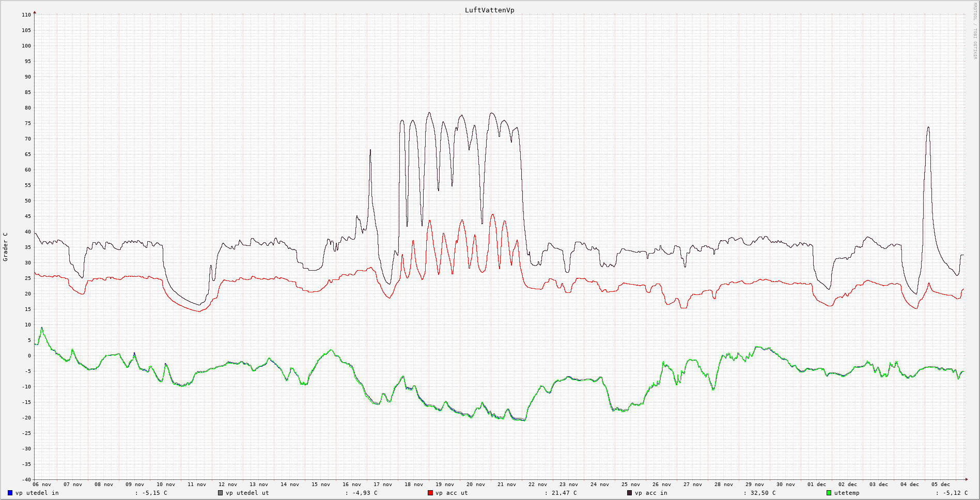Click the vp utedel ut legend text

247,493
